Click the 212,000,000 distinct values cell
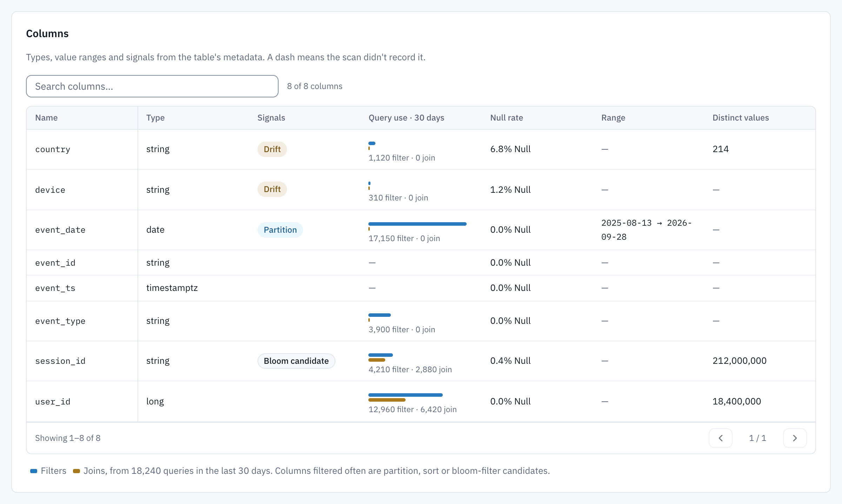842x504 pixels. (740, 361)
